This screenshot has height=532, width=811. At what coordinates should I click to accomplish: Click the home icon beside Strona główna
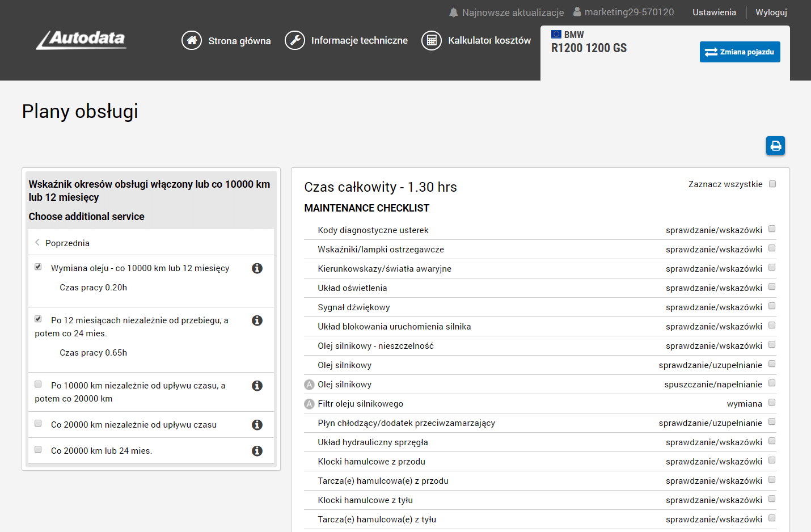[192, 40]
